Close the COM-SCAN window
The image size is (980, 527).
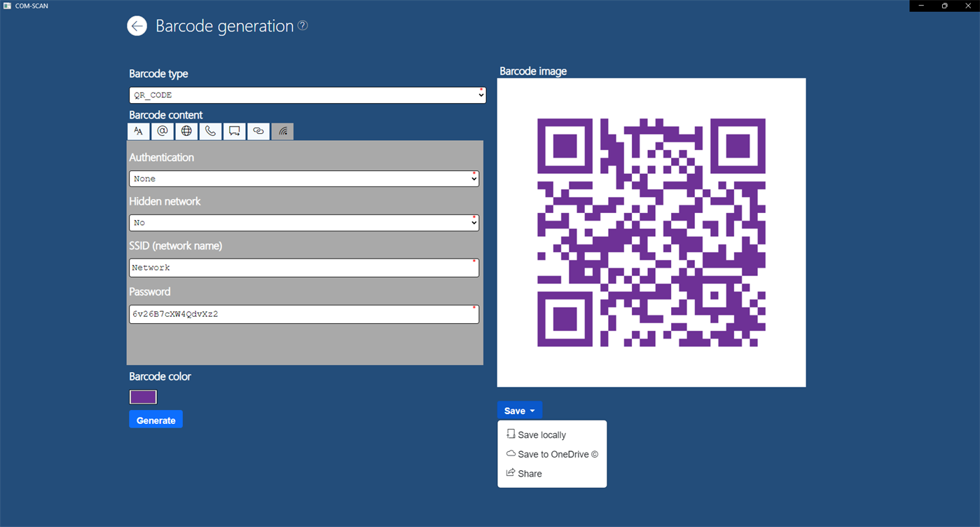click(968, 6)
